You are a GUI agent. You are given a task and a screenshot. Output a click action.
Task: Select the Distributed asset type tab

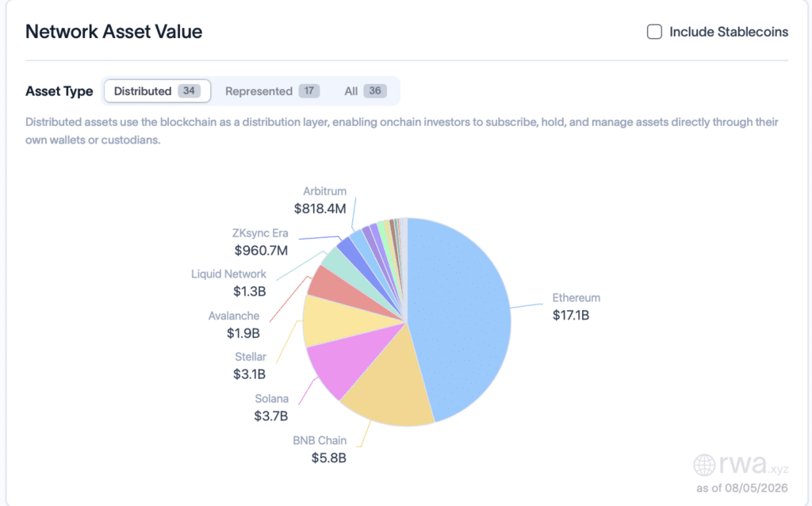[157, 91]
